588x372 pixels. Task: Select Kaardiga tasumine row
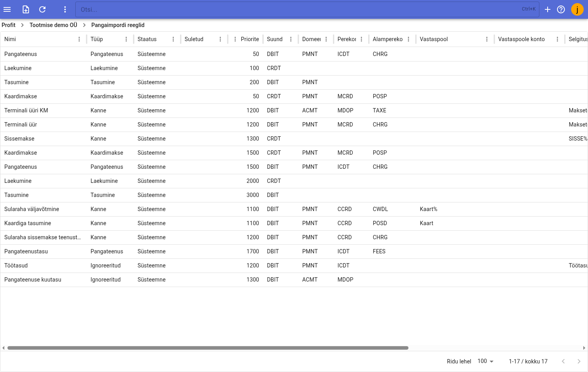click(x=294, y=223)
